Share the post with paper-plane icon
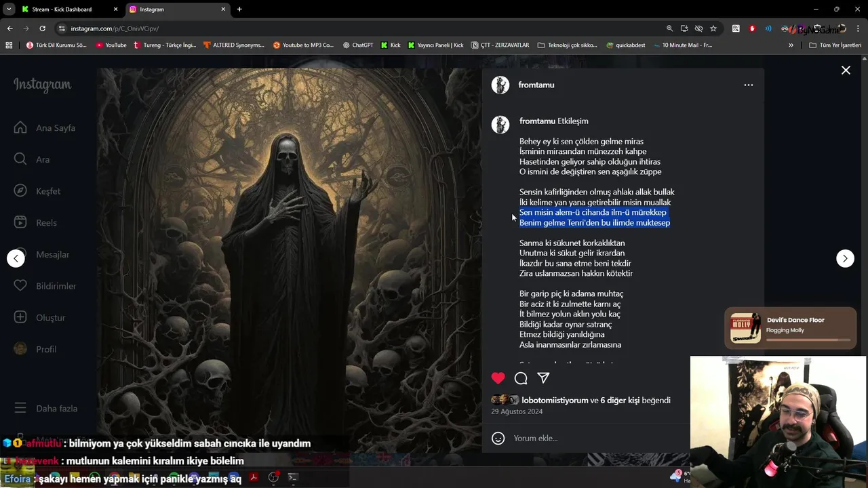Image resolution: width=868 pixels, height=488 pixels. coord(543,378)
